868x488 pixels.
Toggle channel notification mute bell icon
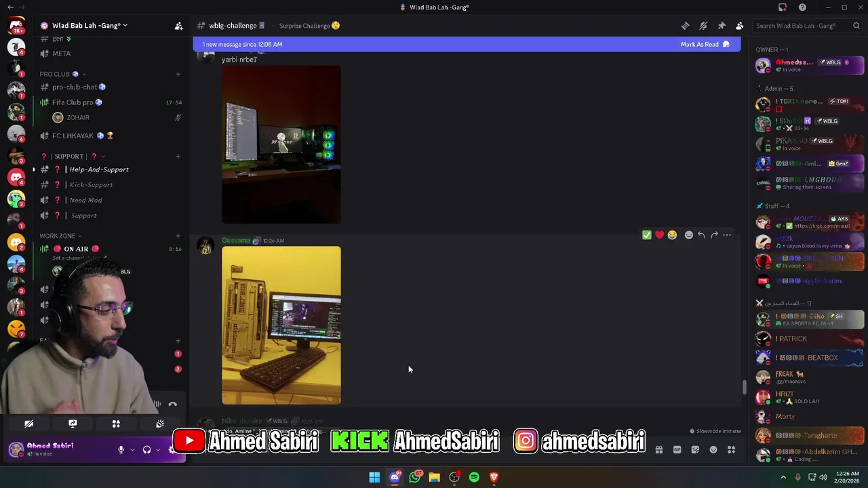[x=703, y=26]
